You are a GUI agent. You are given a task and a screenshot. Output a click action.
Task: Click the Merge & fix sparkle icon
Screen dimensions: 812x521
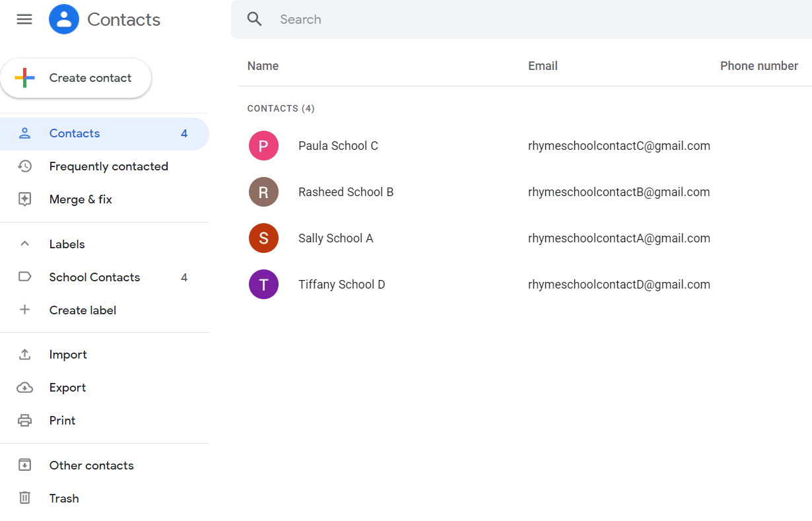pyautogui.click(x=24, y=199)
